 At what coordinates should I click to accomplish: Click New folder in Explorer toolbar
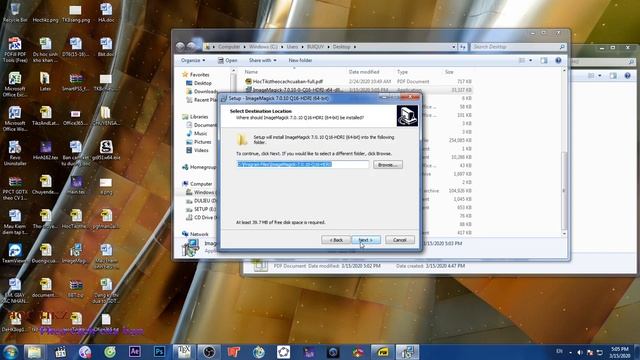pos(300,60)
